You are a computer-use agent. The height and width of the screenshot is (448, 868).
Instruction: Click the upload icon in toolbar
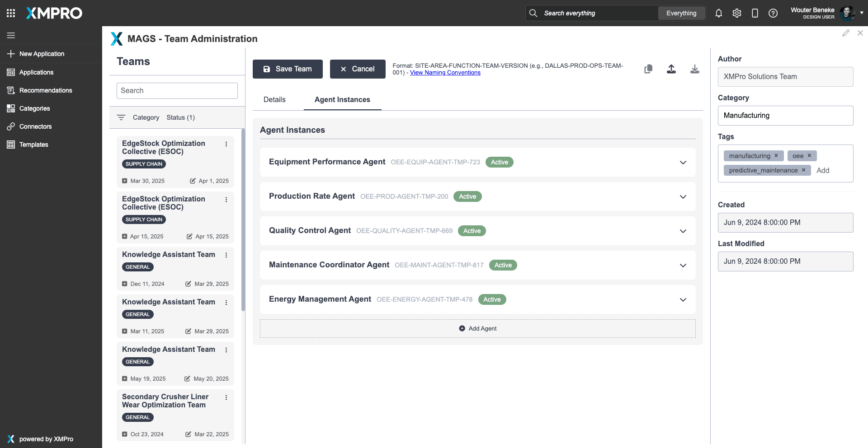click(671, 69)
